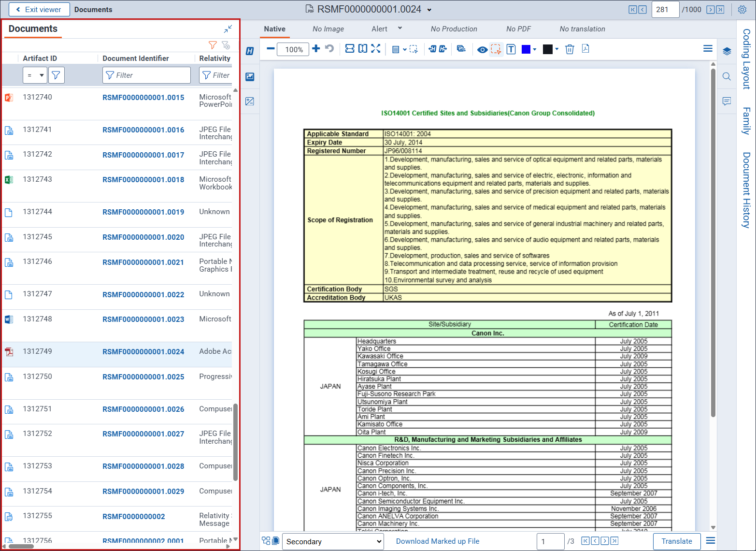Screen dimensions: 756x551
Task: Click the document number 281 field
Action: coord(665,10)
